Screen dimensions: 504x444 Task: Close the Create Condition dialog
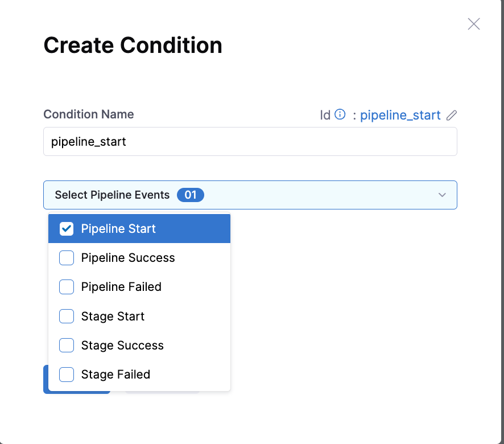(x=473, y=24)
